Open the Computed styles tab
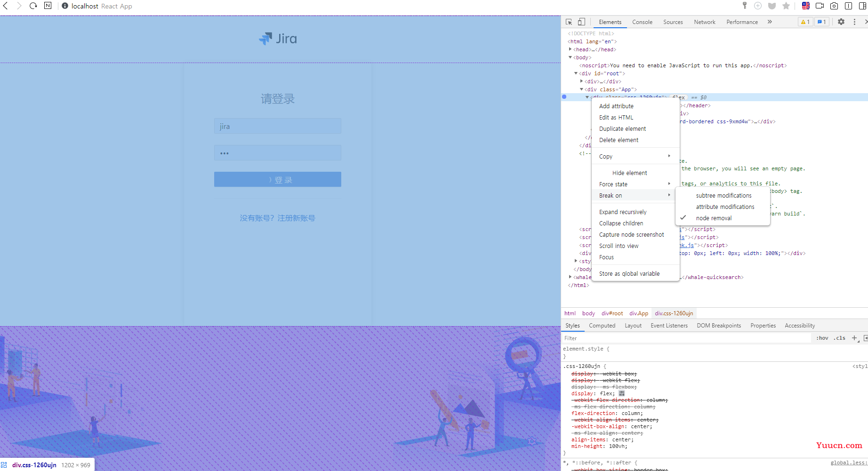 pyautogui.click(x=602, y=326)
